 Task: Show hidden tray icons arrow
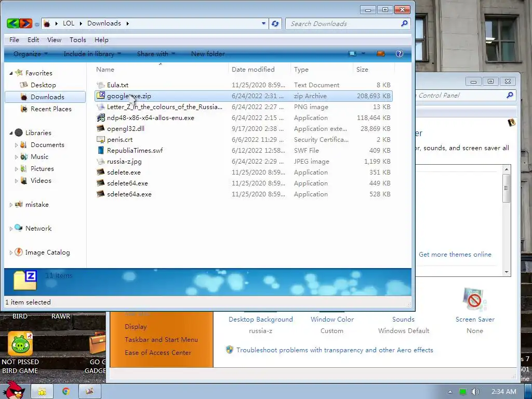pyautogui.click(x=450, y=392)
